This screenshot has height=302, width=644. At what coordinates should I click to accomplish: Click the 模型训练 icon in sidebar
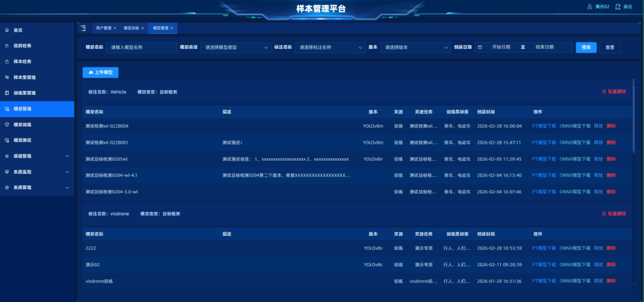tap(7, 124)
